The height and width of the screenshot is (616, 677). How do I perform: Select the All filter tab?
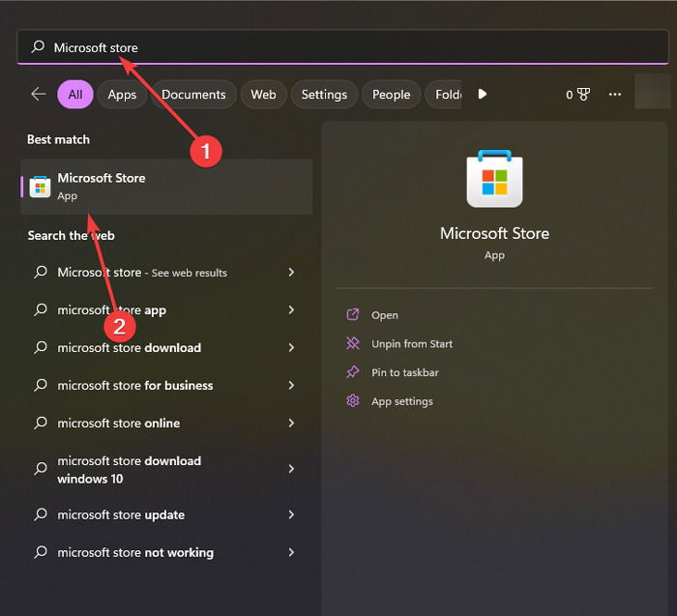click(75, 94)
